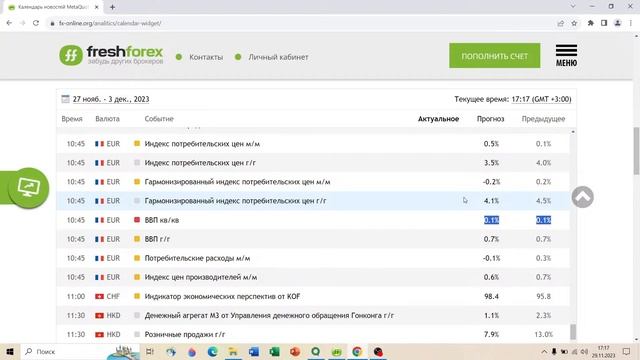Open the browser extensions puzzle icon
The image size is (640, 360).
591,23
